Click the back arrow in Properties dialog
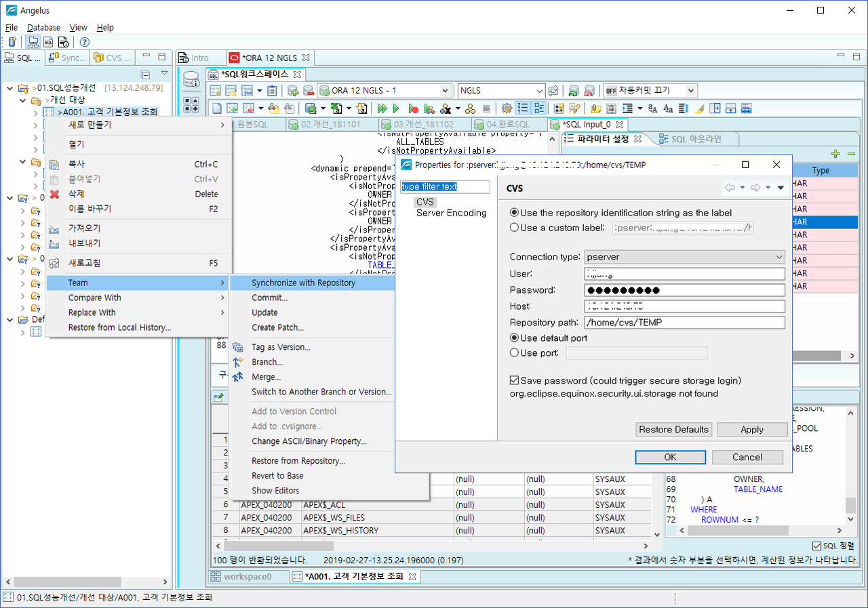Image resolution: width=868 pixels, height=608 pixels. [730, 188]
